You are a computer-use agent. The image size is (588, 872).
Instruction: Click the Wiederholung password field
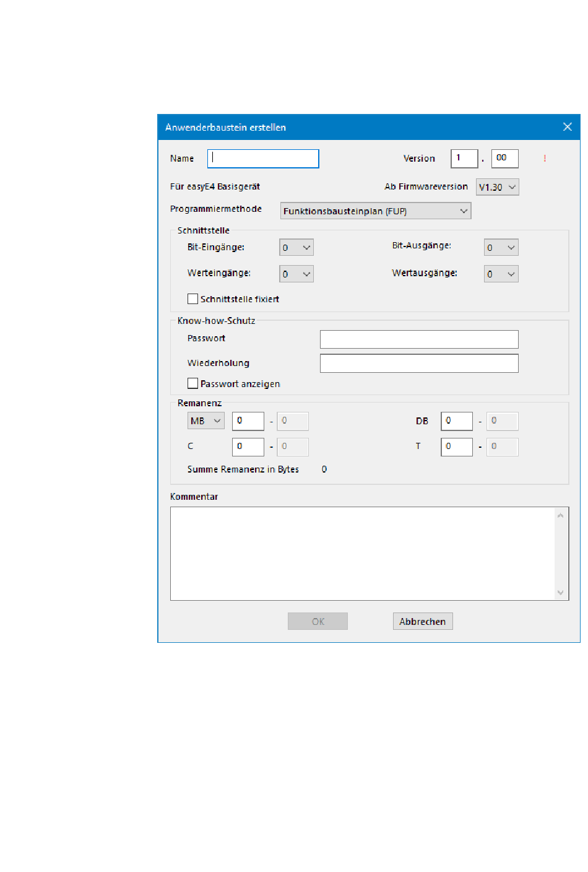418,364
